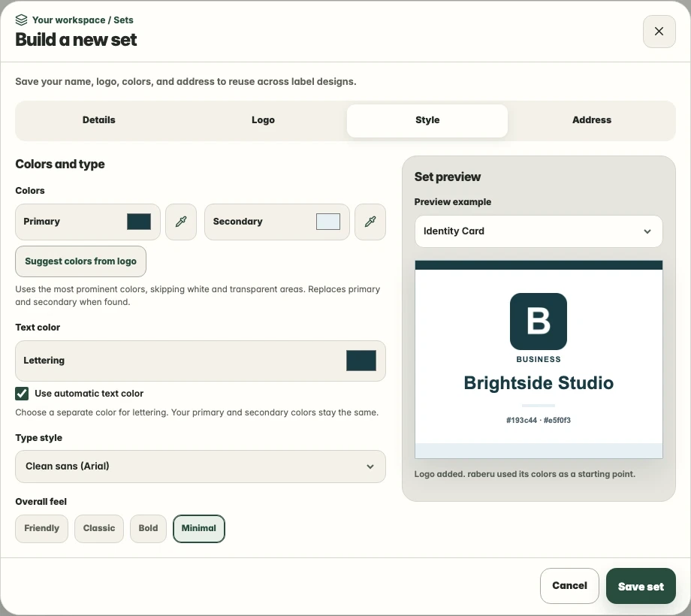Select the Minimal overall feel
The image size is (691, 616).
point(199,528)
